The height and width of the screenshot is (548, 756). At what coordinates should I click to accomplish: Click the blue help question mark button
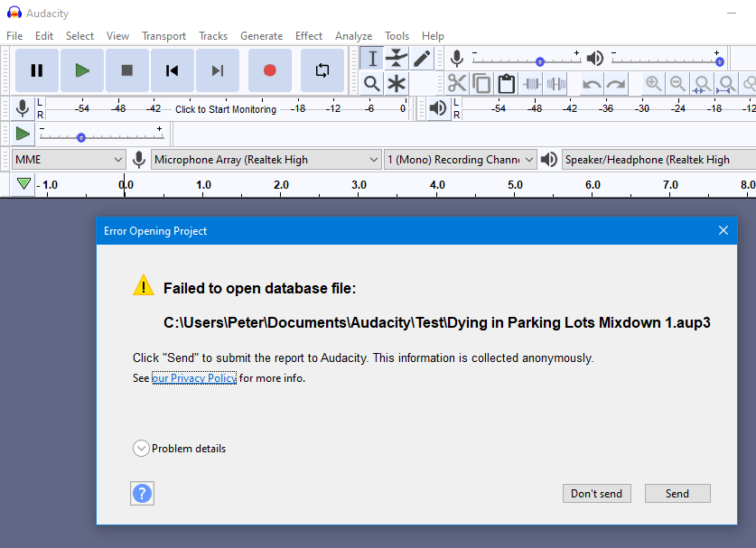142,494
